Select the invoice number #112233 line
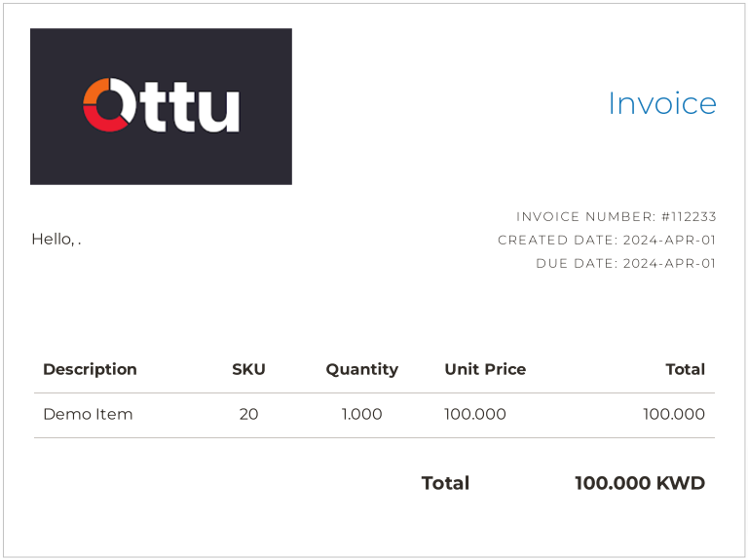 click(616, 216)
